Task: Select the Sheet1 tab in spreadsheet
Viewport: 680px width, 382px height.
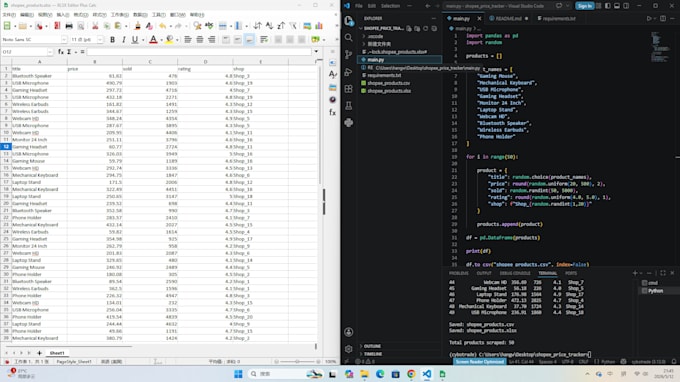Action: point(57,353)
